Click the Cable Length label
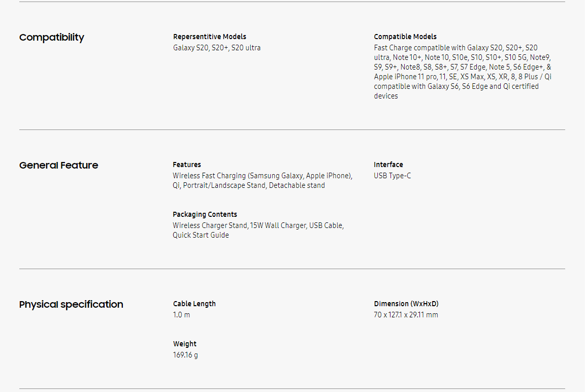Image resolution: width=586 pixels, height=392 pixels. pyautogui.click(x=194, y=304)
